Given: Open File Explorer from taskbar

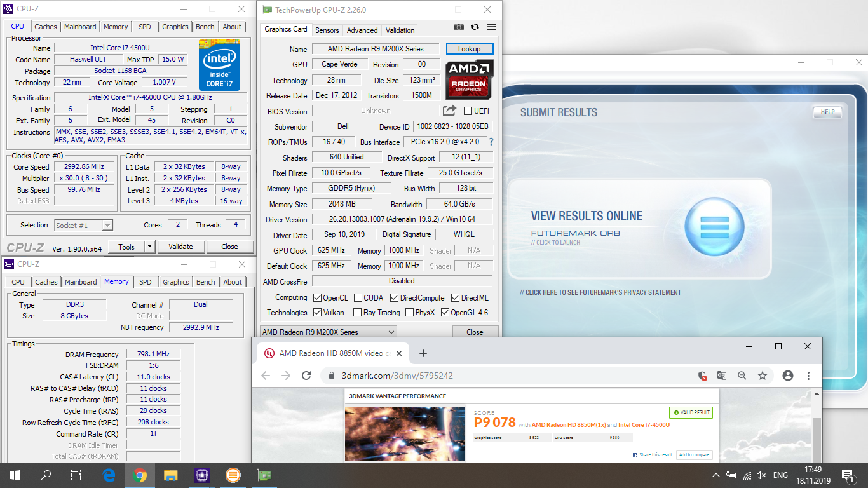Looking at the screenshot, I should pyautogui.click(x=170, y=475).
